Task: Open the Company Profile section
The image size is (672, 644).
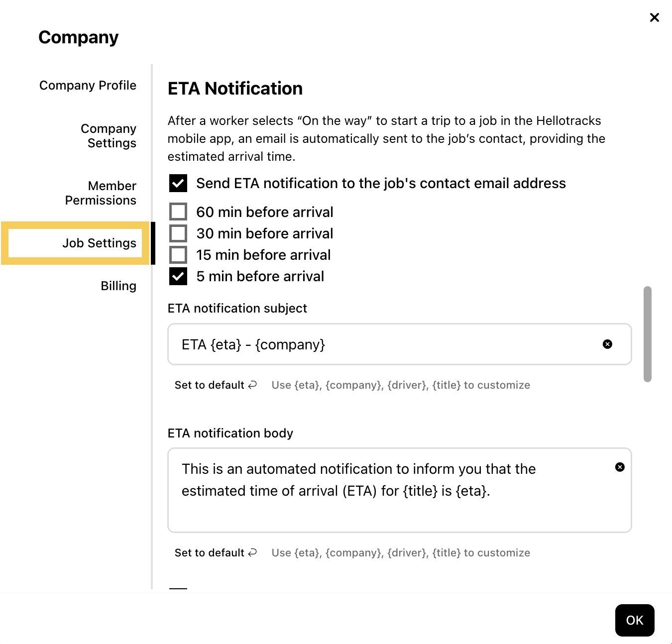Action: click(88, 86)
